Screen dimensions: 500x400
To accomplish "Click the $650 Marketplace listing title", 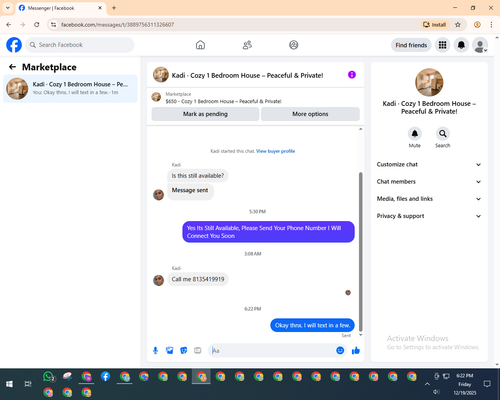I will [x=223, y=101].
